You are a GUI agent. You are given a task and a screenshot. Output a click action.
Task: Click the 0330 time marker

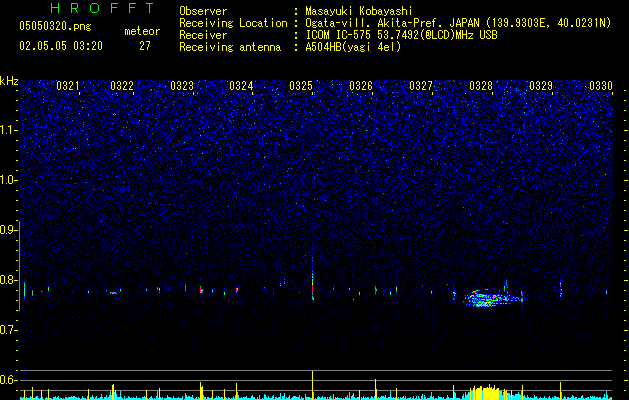(x=601, y=86)
